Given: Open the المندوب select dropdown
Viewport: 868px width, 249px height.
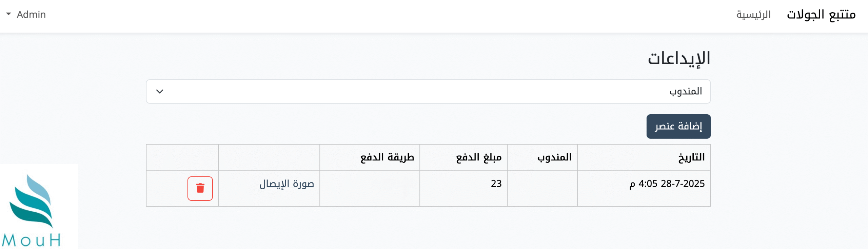Looking at the screenshot, I should (x=428, y=91).
